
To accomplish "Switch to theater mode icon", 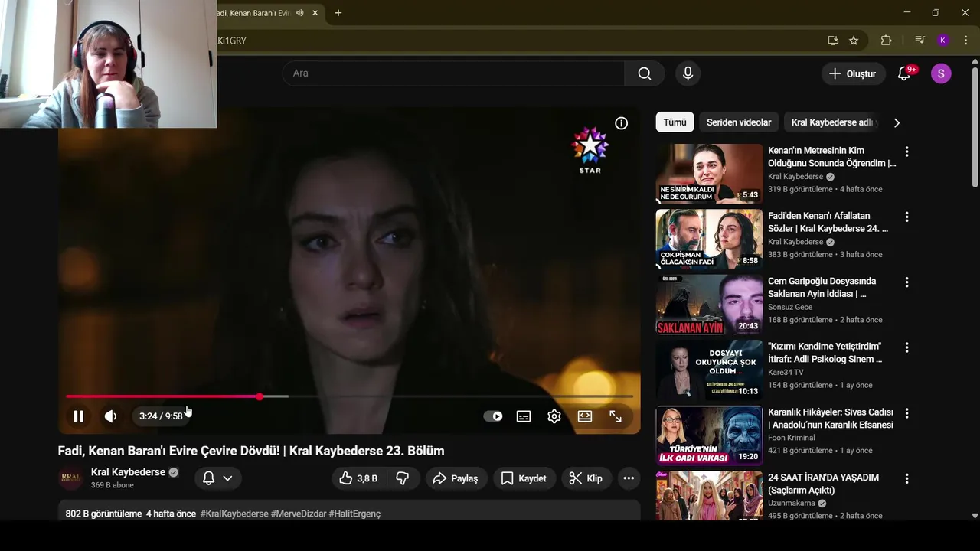I will (x=585, y=416).
